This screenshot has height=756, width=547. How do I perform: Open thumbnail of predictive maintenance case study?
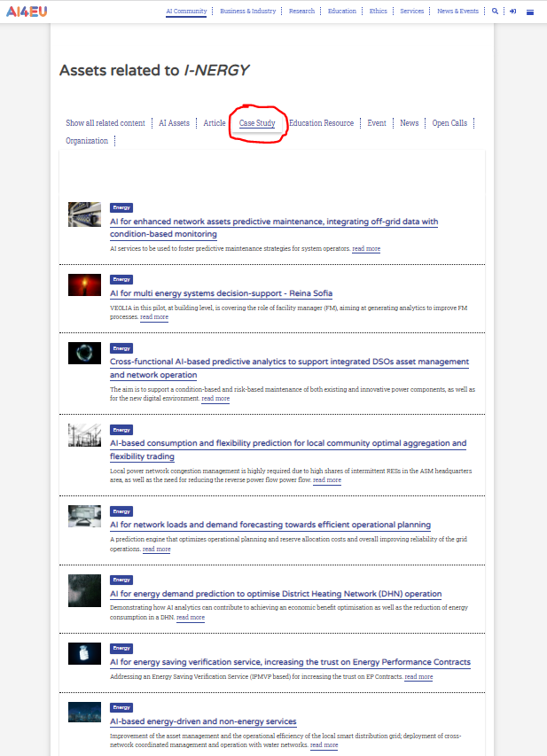pyautogui.click(x=84, y=214)
